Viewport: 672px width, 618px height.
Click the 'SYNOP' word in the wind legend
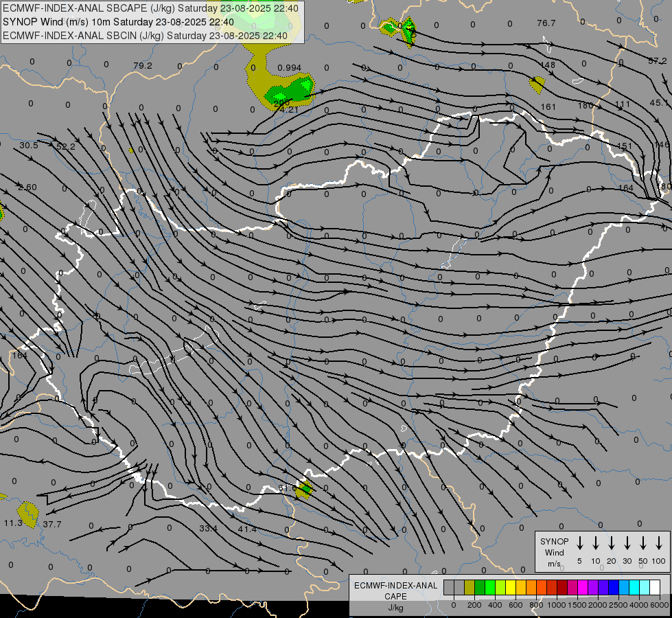554,541
